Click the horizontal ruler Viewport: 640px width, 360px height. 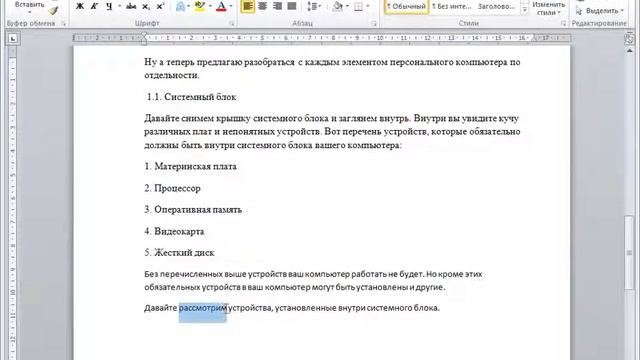click(322, 38)
